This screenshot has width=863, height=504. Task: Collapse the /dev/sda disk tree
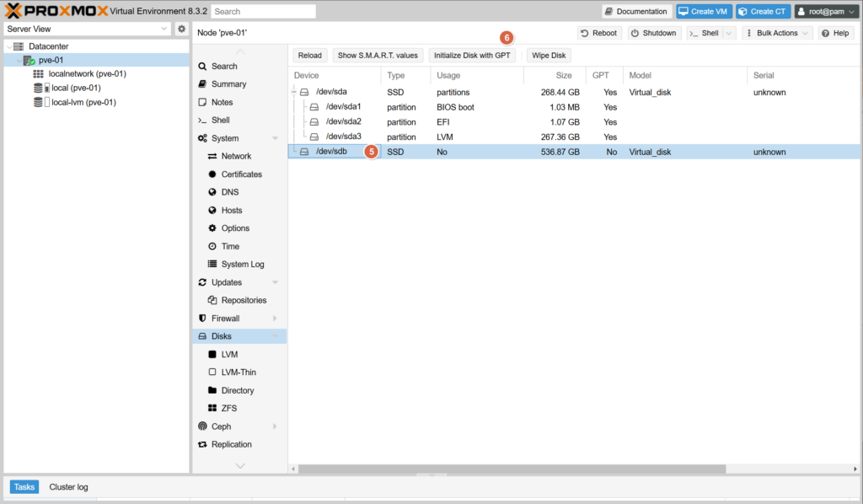click(293, 92)
